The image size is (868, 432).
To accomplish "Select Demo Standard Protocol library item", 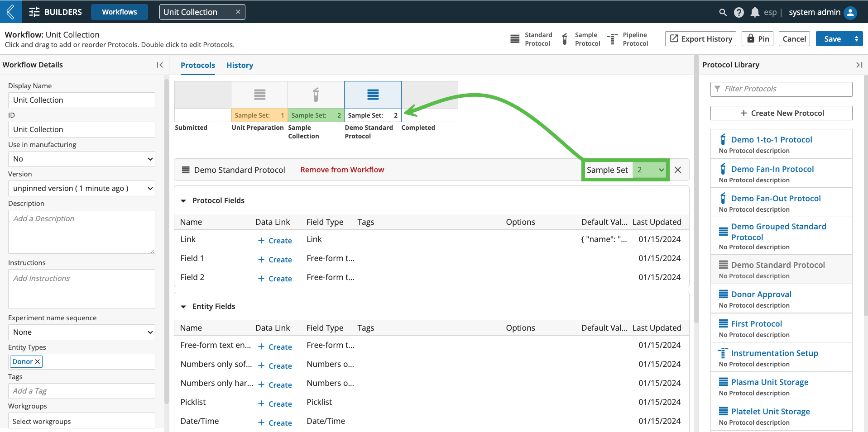I will point(782,270).
